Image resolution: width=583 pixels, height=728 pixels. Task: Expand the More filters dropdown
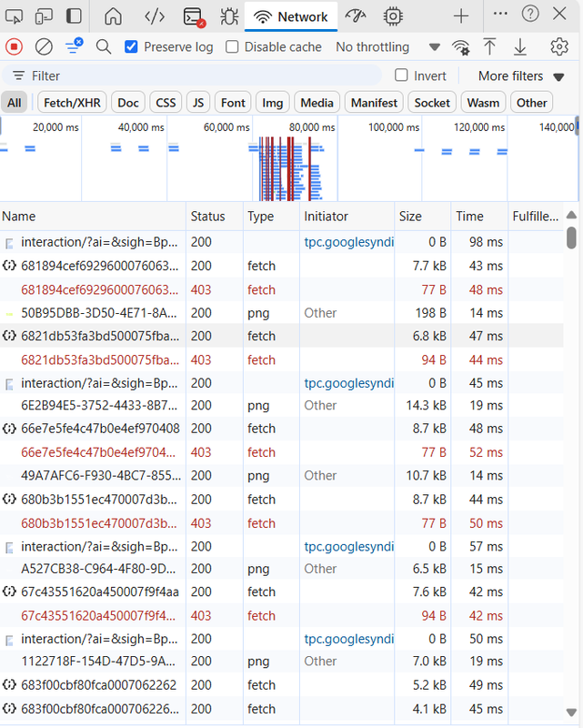point(521,76)
